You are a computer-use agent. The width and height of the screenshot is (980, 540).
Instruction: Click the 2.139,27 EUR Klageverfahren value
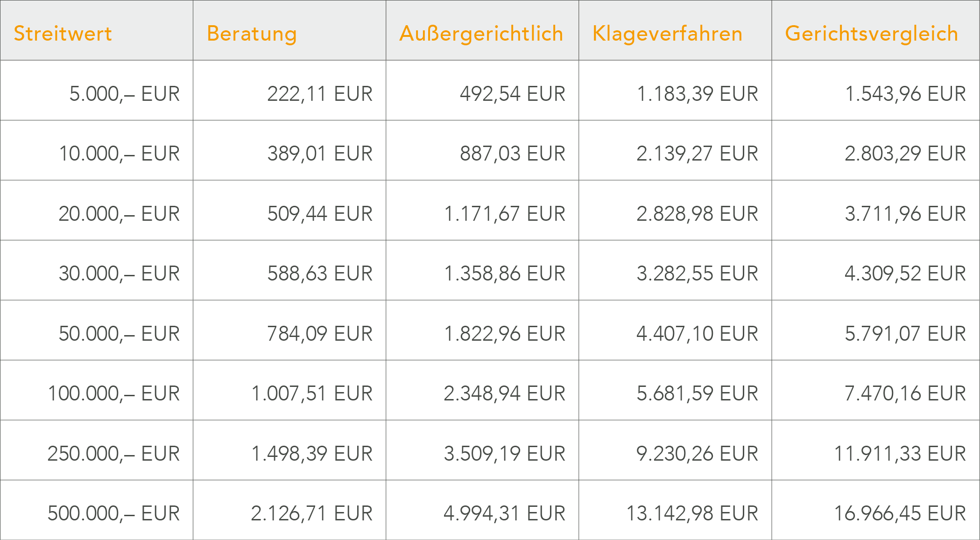[697, 154]
